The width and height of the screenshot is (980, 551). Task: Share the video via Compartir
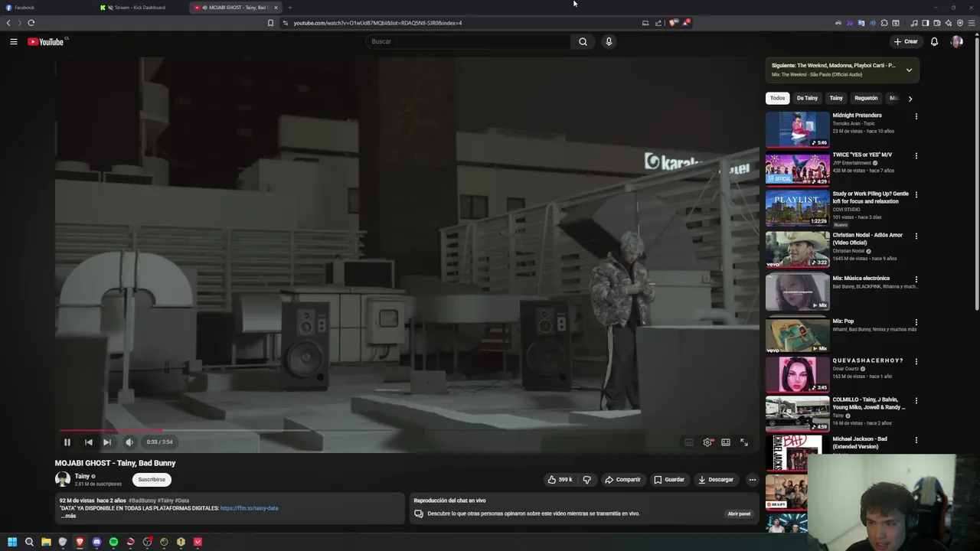(x=622, y=480)
